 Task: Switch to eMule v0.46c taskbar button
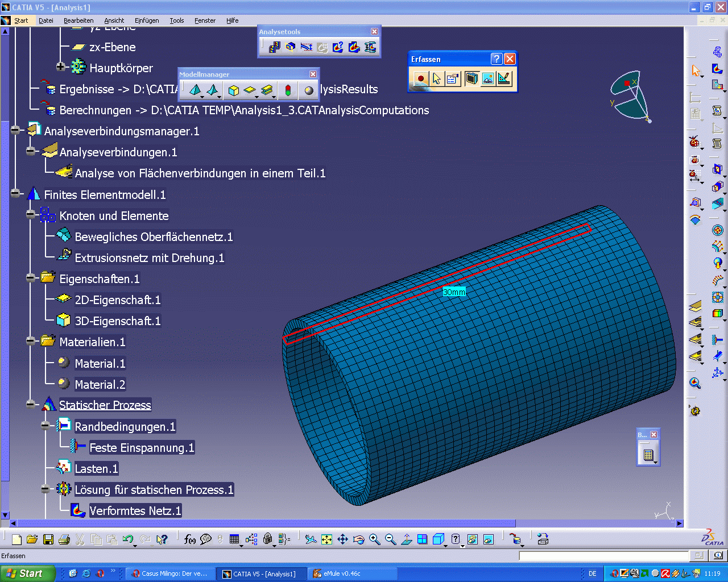(x=353, y=573)
